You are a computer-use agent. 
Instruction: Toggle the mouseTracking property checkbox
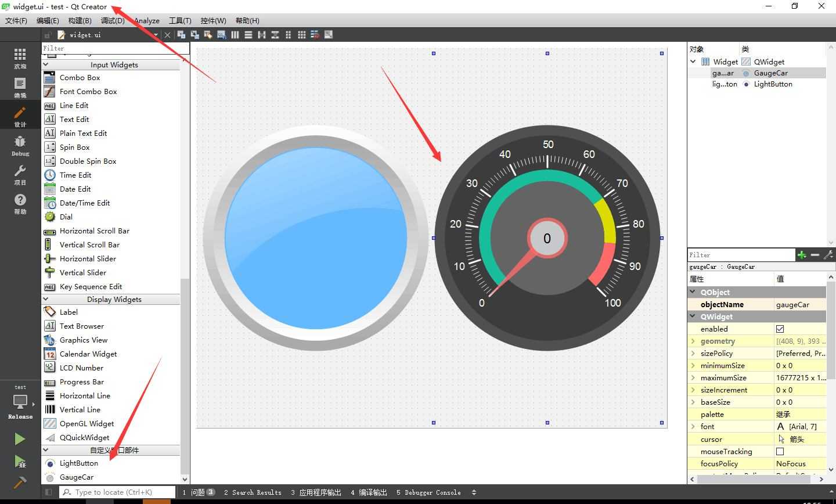coord(780,451)
